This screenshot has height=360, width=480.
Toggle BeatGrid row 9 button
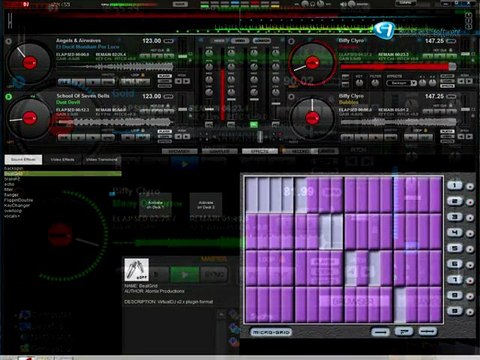pyautogui.click(x=455, y=311)
